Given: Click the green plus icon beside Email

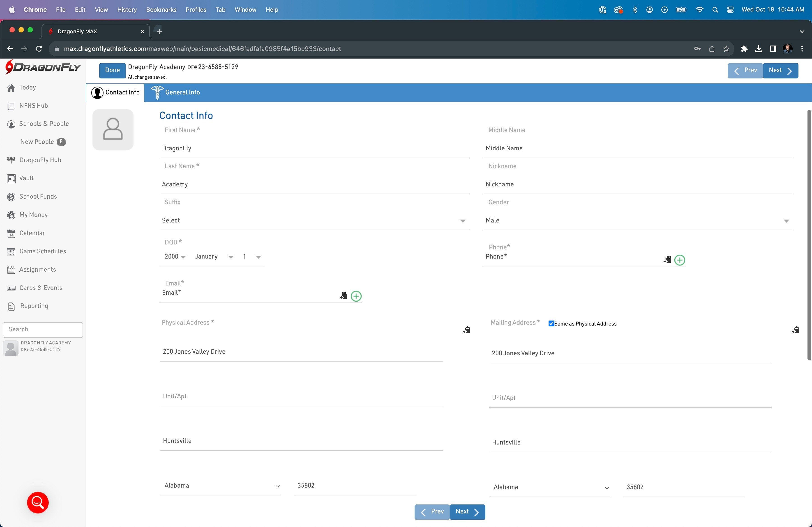Looking at the screenshot, I should (x=356, y=296).
